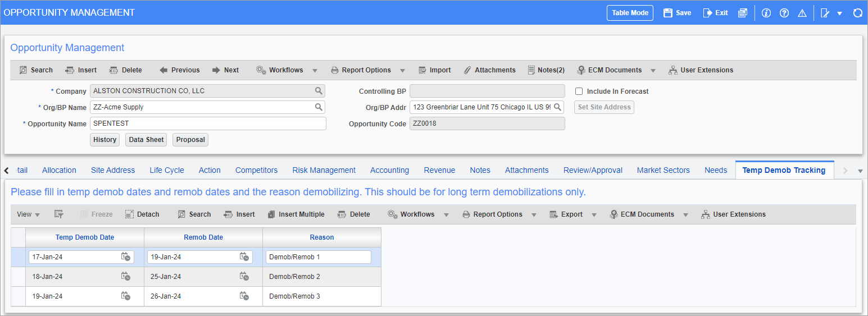The image size is (868, 316).
Task: Expand top toolbar Workflows dropdown arrow
Action: coord(315,71)
